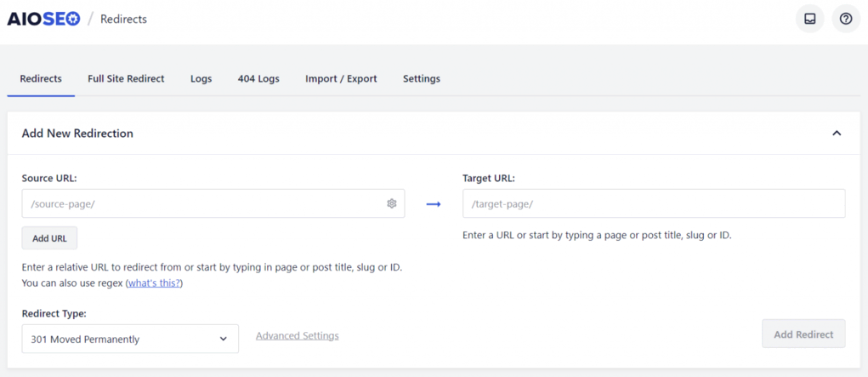Open the Advanced Settings link
This screenshot has height=377, width=868.
point(298,336)
